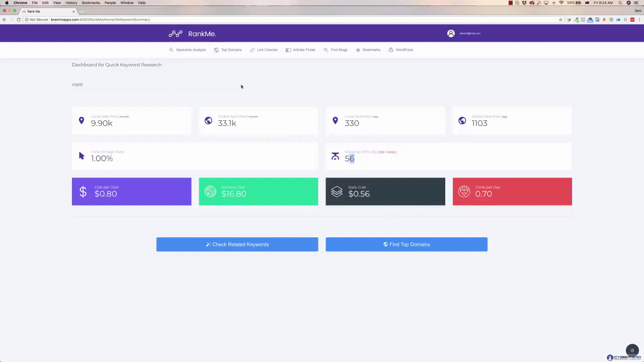This screenshot has height=362, width=644.
Task: Open the Articles Finder page
Action: click(300, 50)
